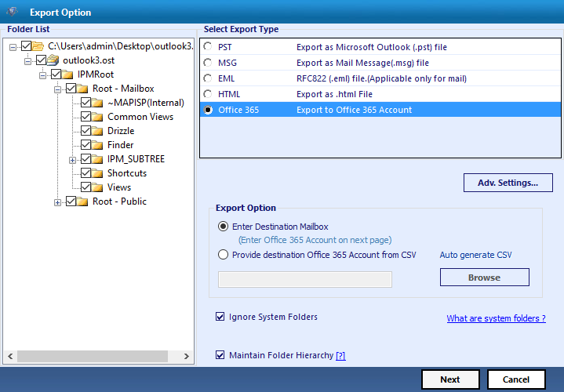The image size is (564, 392).
Task: Select the 'Common Views' tree label
Action: point(140,117)
